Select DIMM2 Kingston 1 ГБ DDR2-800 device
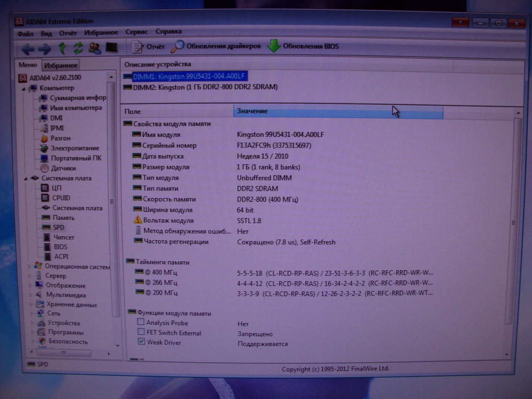532x399 pixels. point(201,87)
